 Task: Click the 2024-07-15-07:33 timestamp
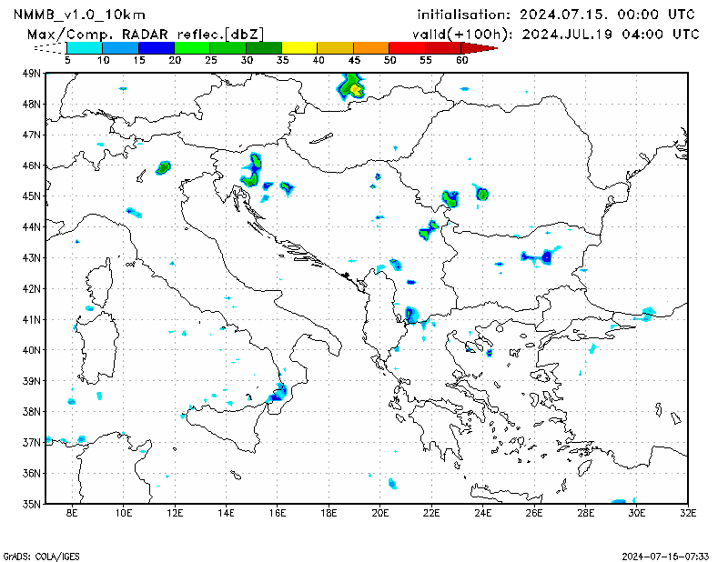click(665, 555)
